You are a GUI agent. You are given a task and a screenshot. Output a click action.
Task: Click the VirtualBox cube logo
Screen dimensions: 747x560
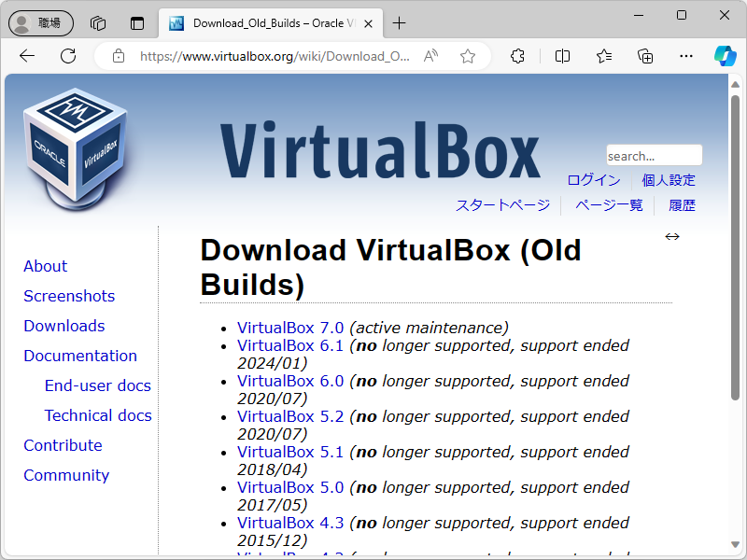point(75,145)
